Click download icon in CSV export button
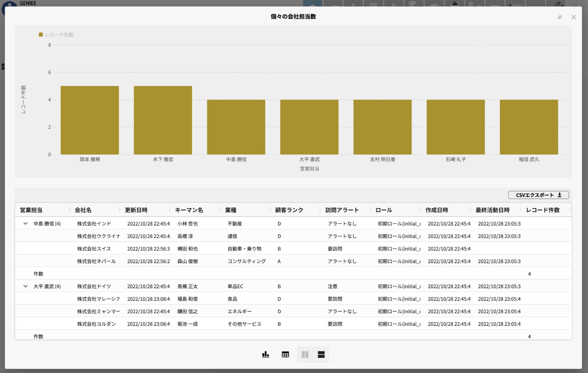The height and width of the screenshot is (373, 588). [x=560, y=195]
